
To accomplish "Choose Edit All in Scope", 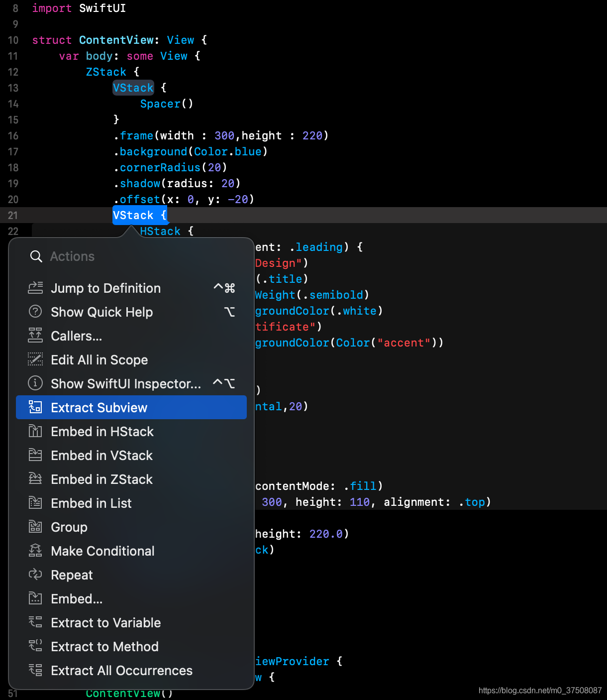I will (x=131, y=359).
